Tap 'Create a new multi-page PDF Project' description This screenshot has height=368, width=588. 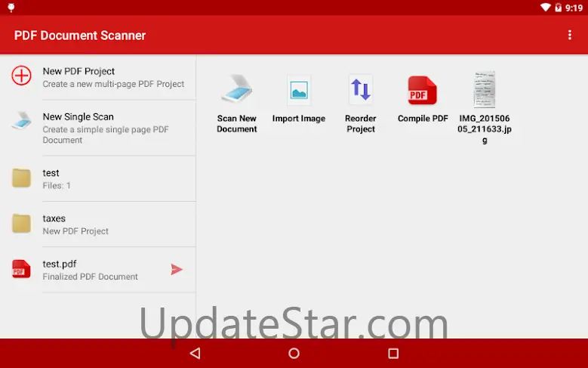click(x=113, y=84)
